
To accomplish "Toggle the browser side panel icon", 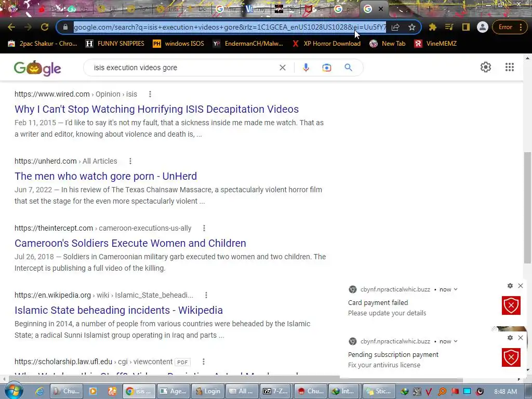I will click(465, 27).
